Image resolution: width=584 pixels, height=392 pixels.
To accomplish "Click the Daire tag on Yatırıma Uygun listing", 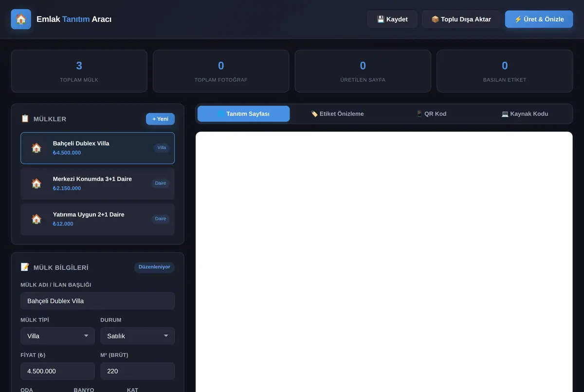I will tap(161, 219).
